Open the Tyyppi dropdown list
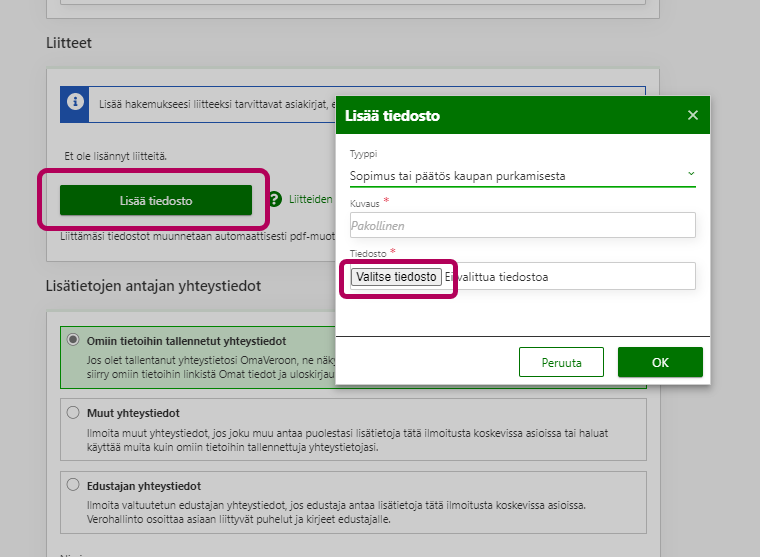 (x=520, y=175)
